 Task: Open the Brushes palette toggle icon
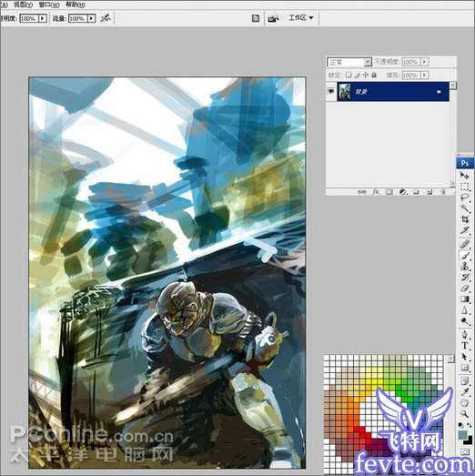tap(256, 18)
